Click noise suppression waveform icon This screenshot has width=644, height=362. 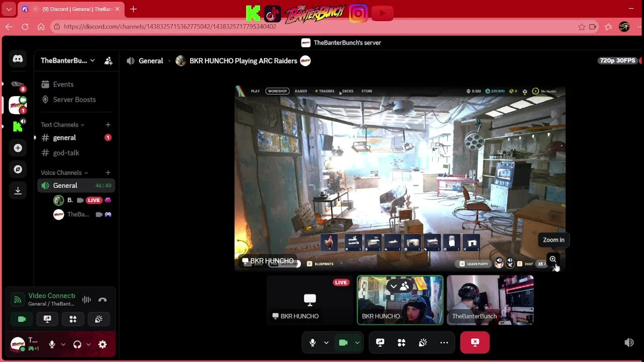87,300
